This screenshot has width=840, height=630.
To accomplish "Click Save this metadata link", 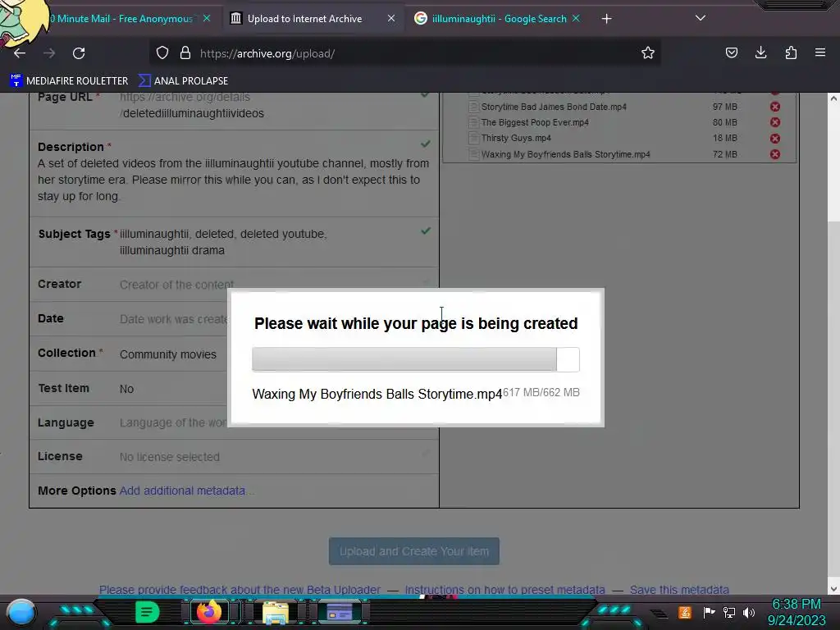I will pos(679,589).
